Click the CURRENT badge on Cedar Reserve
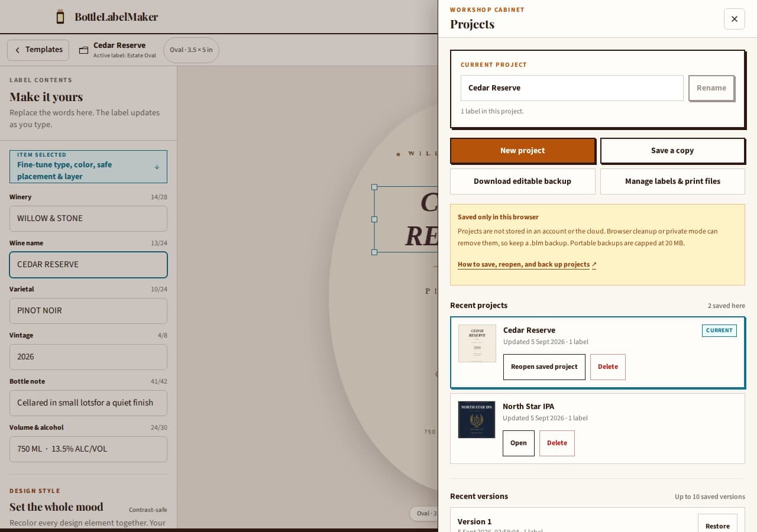This screenshot has width=757, height=532. tap(719, 330)
